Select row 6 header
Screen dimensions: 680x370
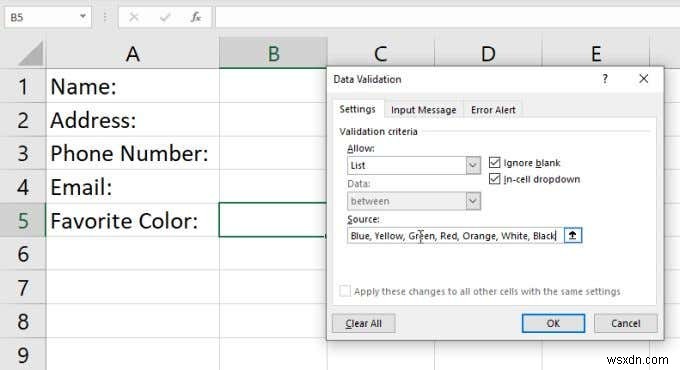[x=23, y=254]
